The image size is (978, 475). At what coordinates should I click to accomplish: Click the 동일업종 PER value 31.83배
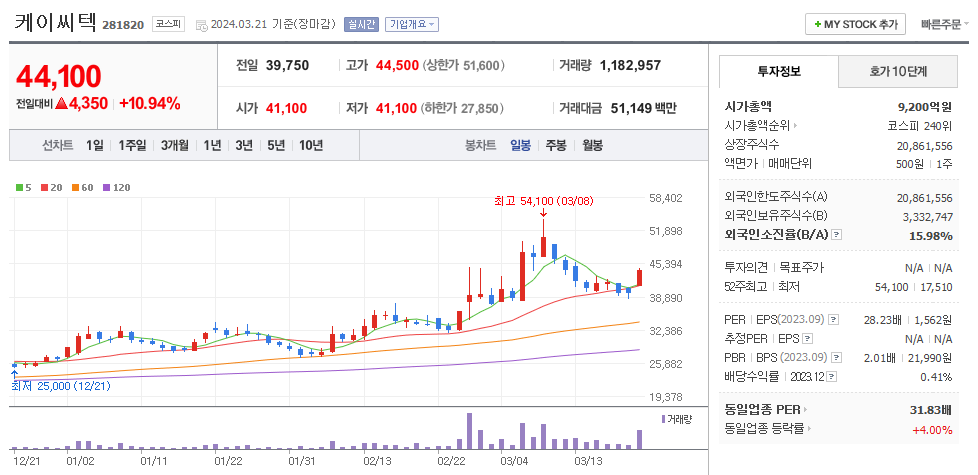coord(931,410)
